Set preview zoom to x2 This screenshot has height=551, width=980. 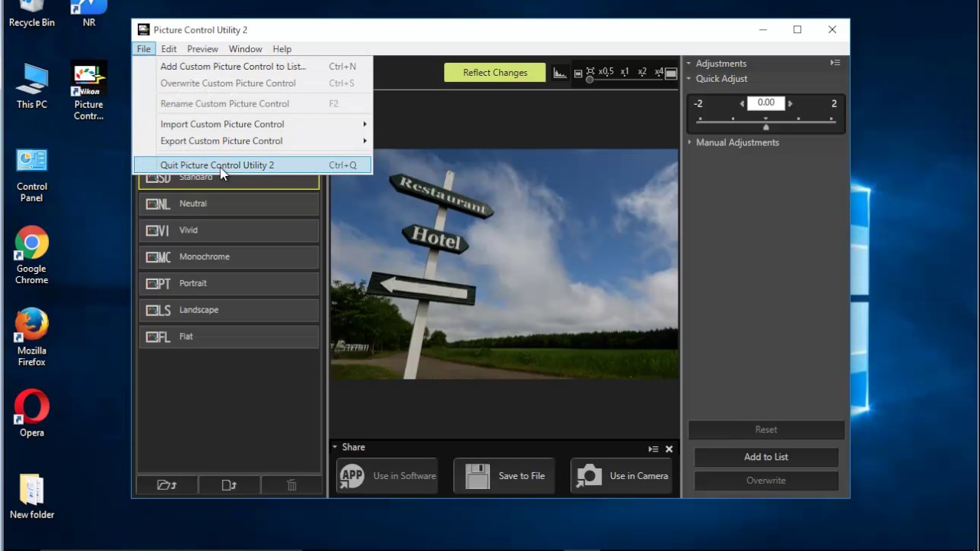pos(642,71)
